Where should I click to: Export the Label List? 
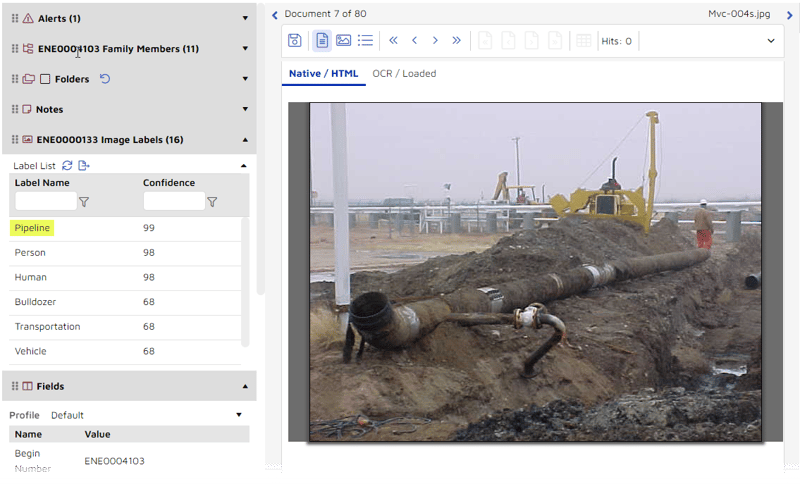tap(84, 165)
